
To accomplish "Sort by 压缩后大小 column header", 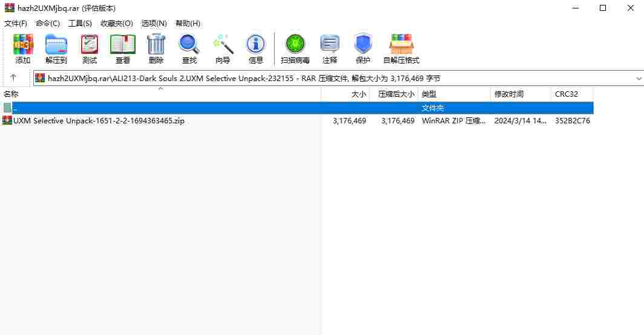I will coord(394,94).
